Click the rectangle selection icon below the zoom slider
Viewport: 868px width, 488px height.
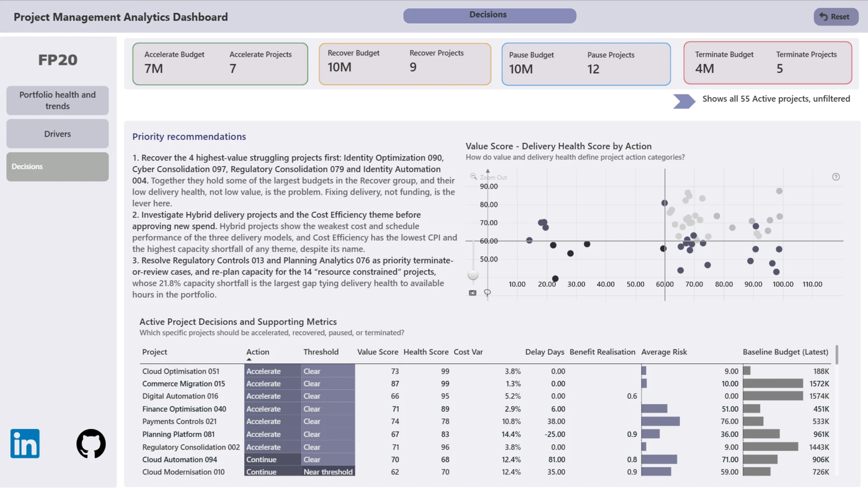coord(472,293)
